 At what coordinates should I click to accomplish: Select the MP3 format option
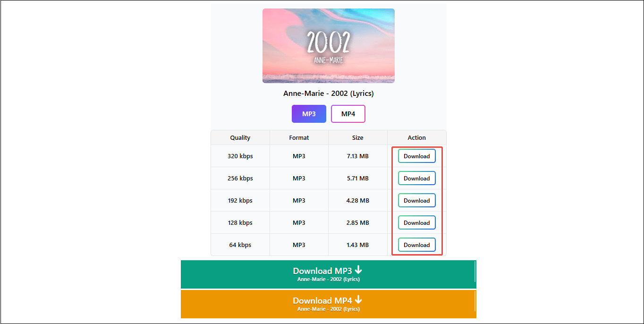click(309, 113)
